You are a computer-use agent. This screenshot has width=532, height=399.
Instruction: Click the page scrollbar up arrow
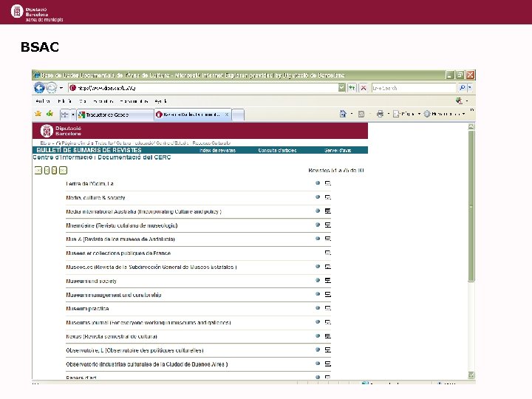471,126
